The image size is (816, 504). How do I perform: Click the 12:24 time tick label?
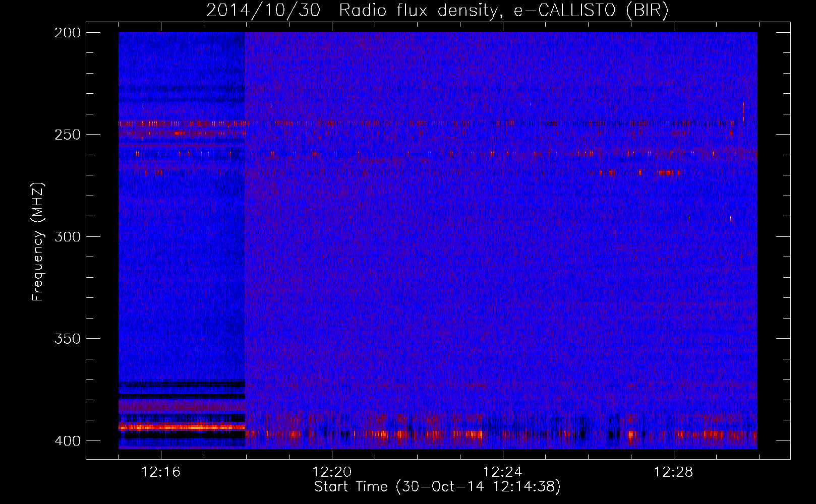coord(503,472)
